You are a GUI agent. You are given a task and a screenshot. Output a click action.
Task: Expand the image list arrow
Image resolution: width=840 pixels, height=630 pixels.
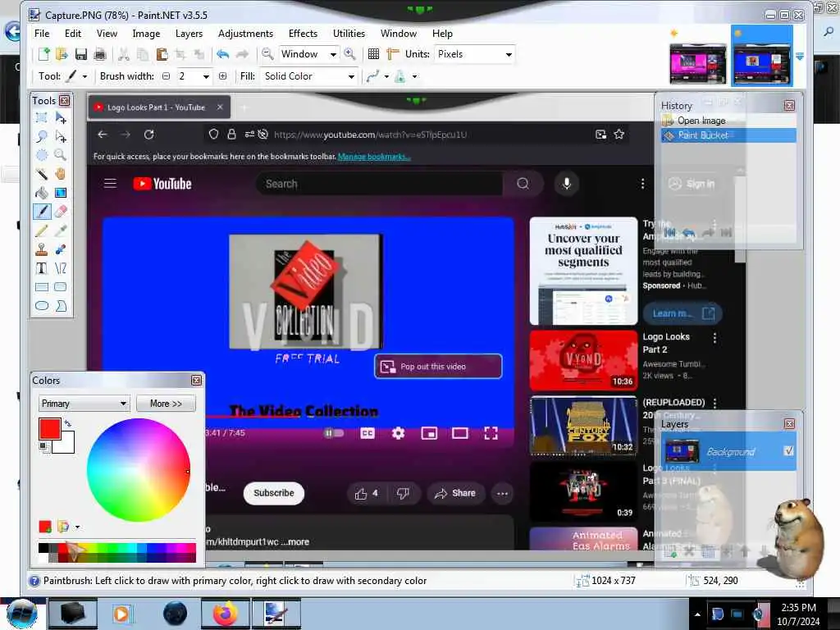click(800, 57)
